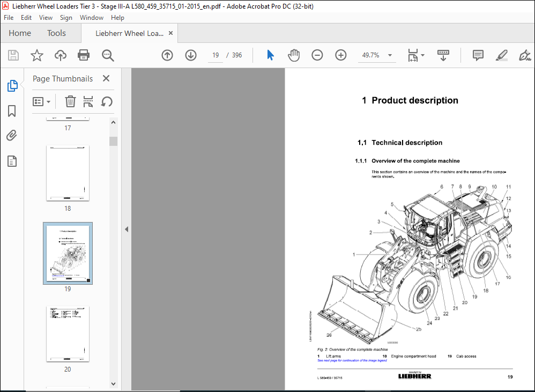Click 'Overview of the complete machine' heading

coord(415,161)
